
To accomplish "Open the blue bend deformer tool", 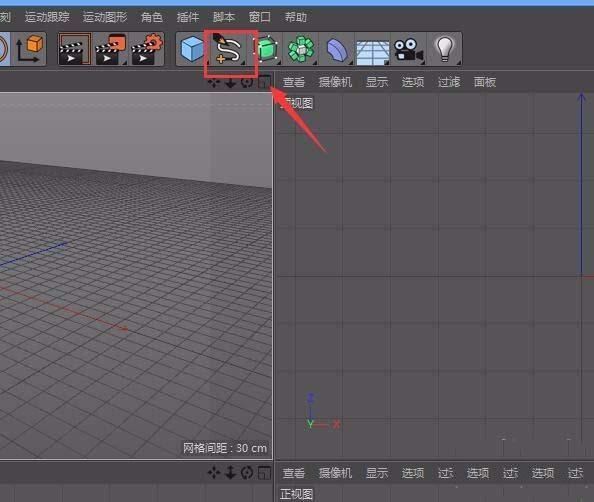I will click(336, 49).
